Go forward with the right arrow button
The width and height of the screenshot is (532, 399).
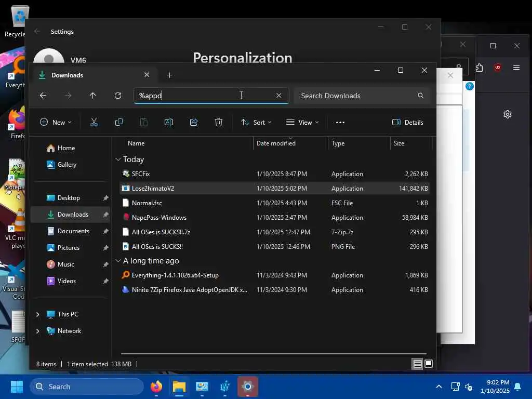click(68, 96)
